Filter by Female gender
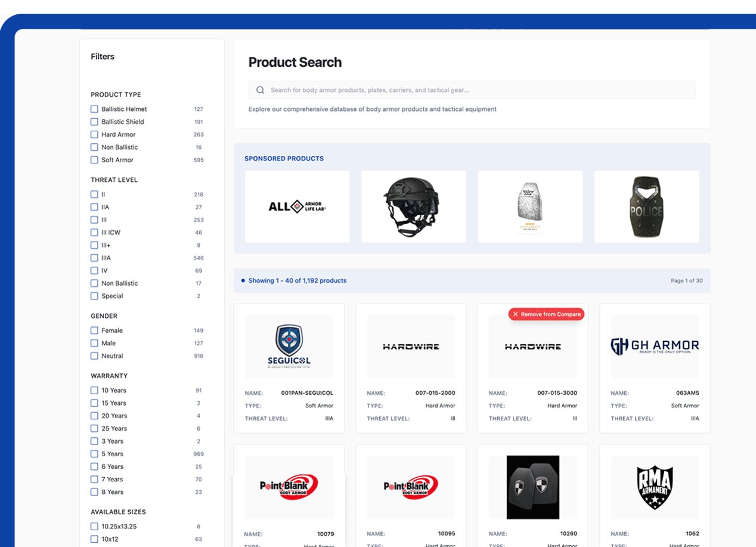This screenshot has height=547, width=756. (x=94, y=330)
